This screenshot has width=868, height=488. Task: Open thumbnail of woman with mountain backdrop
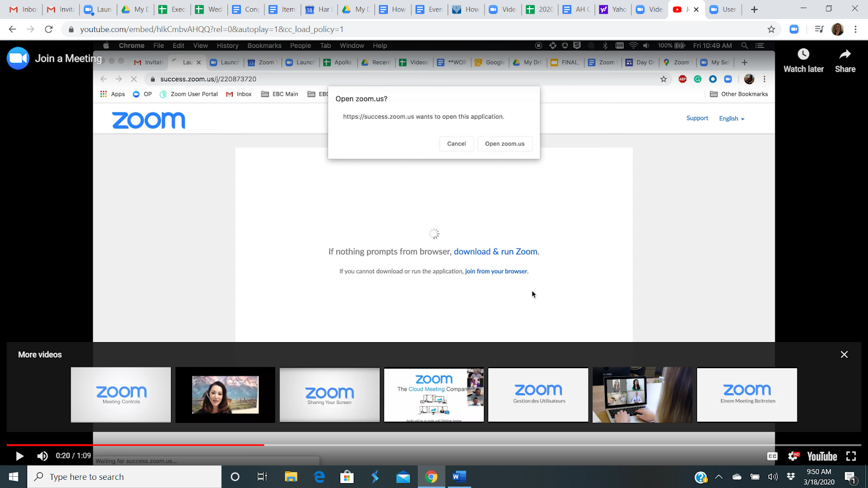[225, 395]
